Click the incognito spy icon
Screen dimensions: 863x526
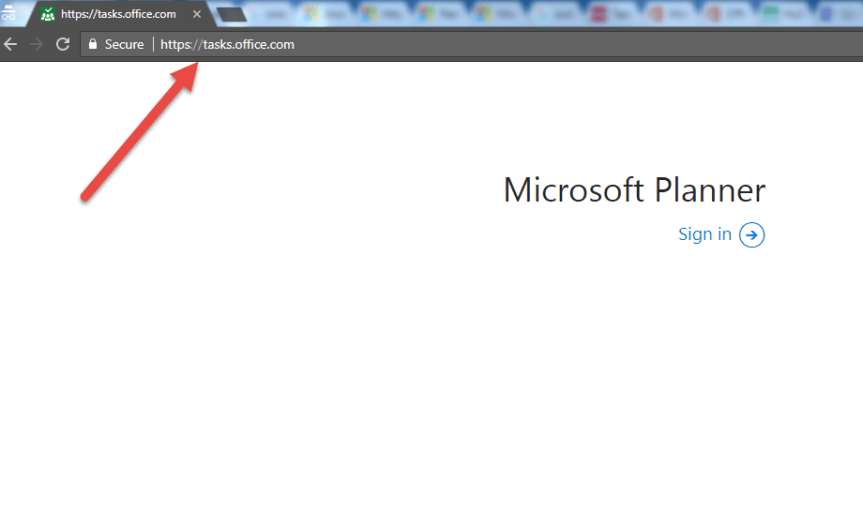click(x=7, y=14)
